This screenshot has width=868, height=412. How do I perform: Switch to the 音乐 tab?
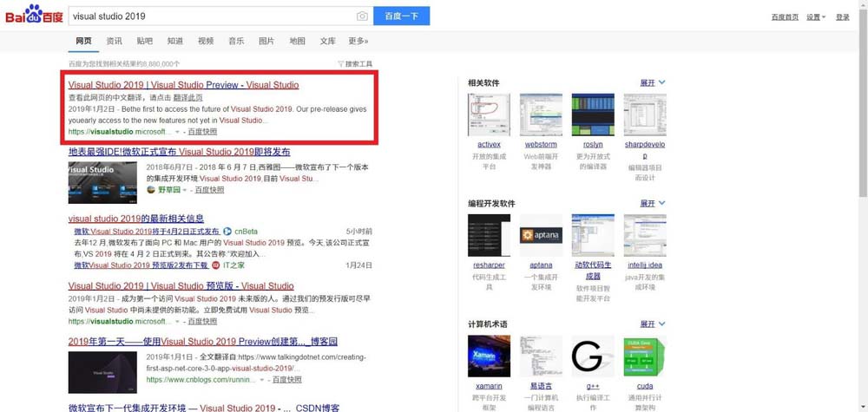coord(236,41)
